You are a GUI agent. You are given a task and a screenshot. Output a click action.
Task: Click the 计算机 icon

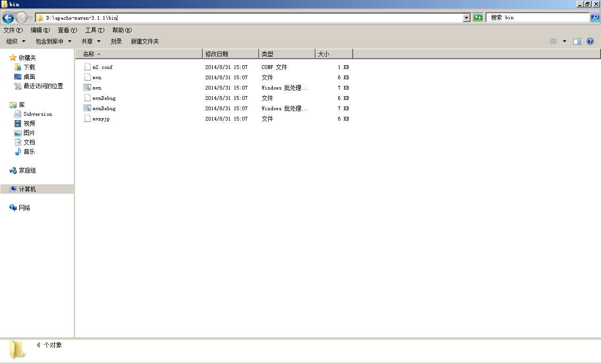(13, 189)
